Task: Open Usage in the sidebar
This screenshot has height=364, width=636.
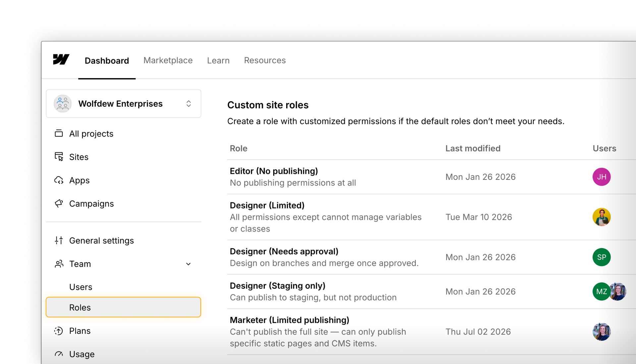Action: click(82, 354)
